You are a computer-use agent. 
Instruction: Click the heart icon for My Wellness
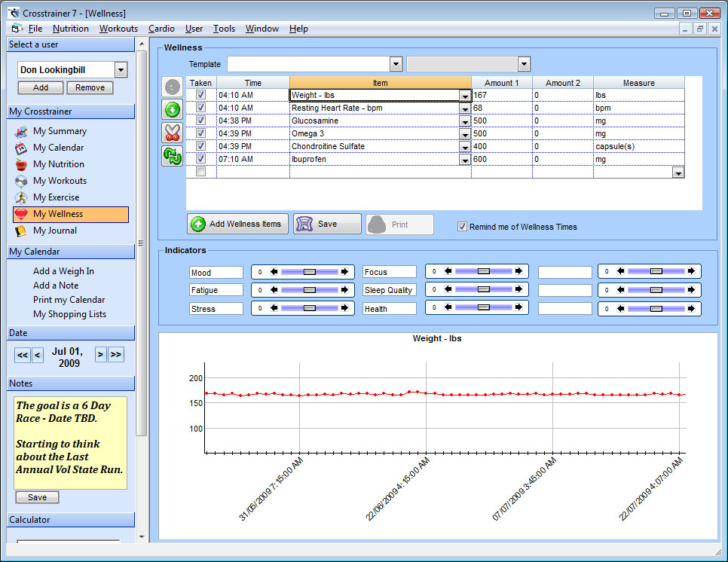21,215
